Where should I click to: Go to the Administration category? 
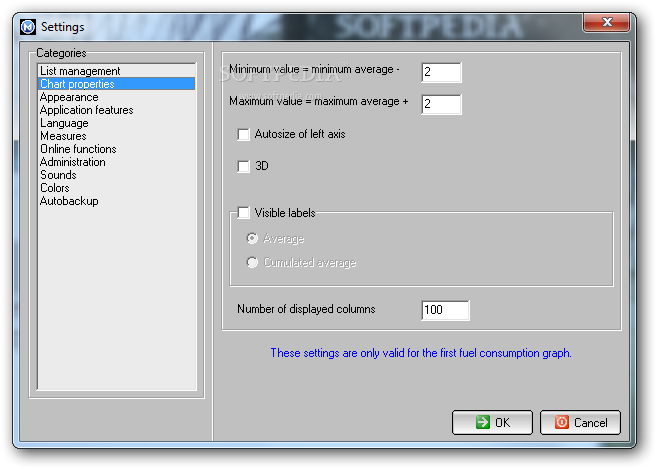(116, 162)
